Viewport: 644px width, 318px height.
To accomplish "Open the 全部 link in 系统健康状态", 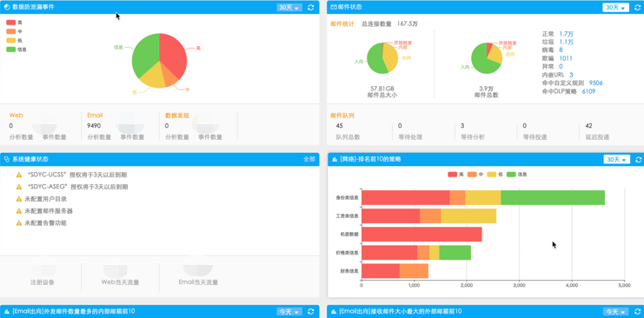I will point(309,159).
